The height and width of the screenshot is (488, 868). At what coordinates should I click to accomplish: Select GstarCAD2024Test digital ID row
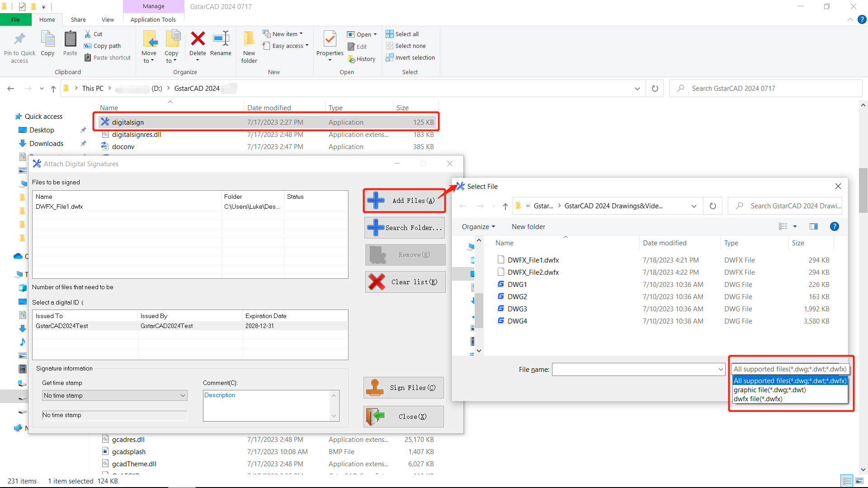point(190,326)
